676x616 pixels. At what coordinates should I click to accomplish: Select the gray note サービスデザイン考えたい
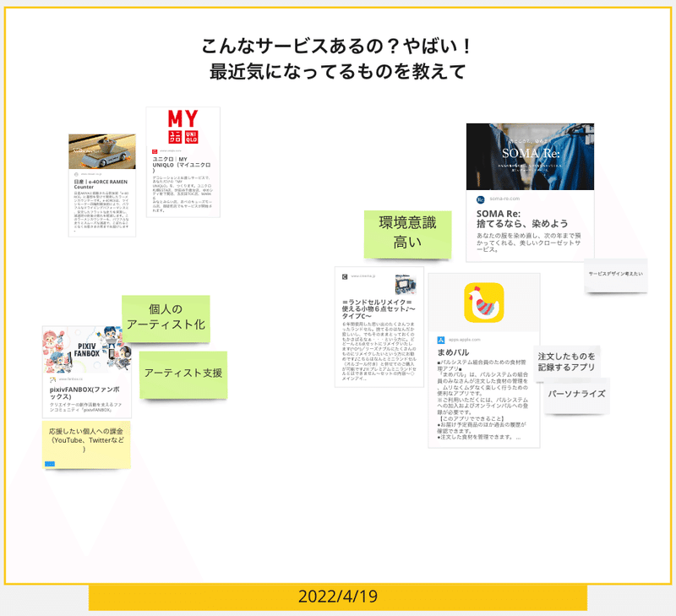coord(616,275)
